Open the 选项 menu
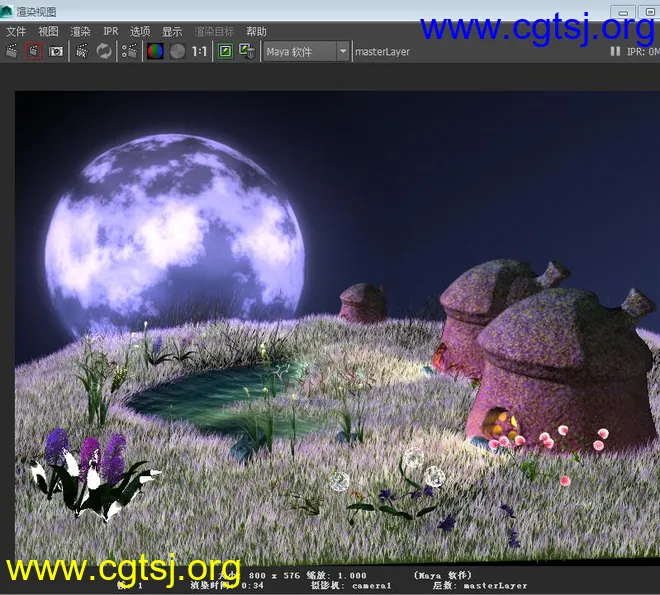The width and height of the screenshot is (660, 595). [140, 31]
